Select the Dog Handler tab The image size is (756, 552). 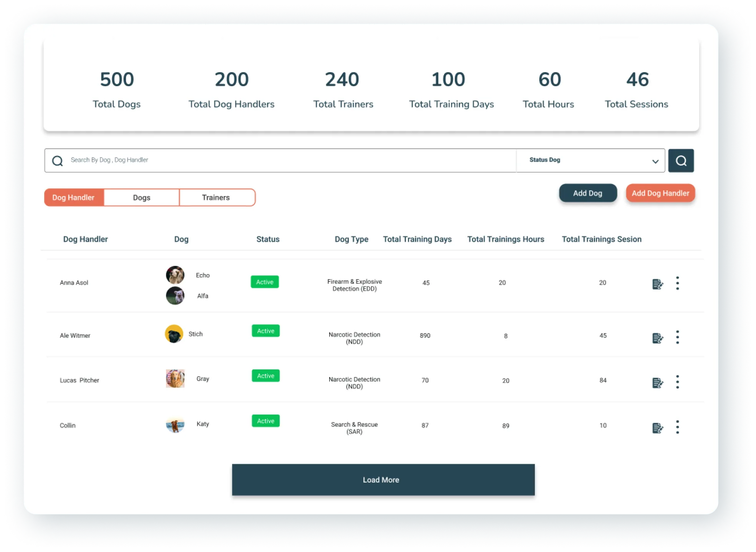(73, 198)
